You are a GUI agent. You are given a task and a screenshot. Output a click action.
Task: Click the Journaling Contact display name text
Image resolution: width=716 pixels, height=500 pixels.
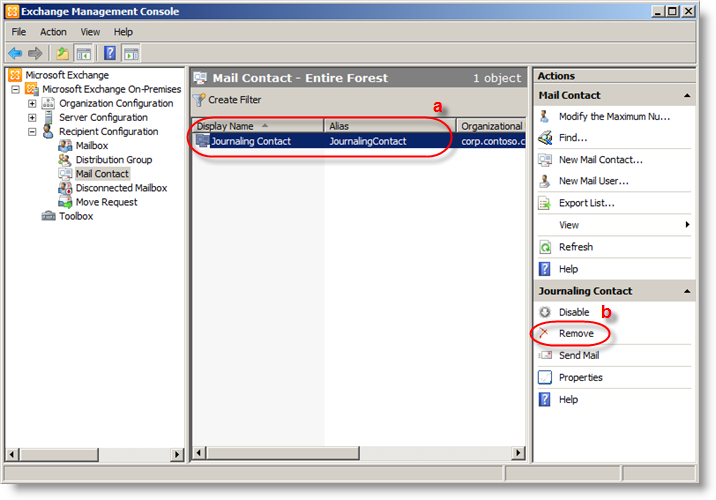[x=251, y=141]
